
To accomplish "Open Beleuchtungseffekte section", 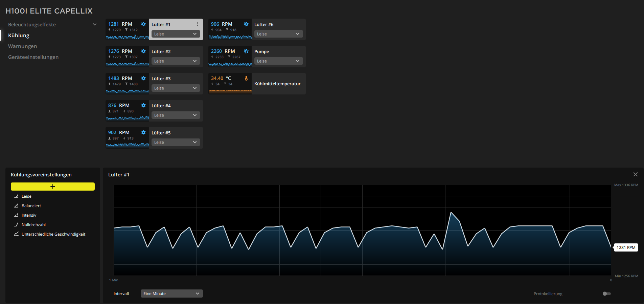I will coord(32,24).
